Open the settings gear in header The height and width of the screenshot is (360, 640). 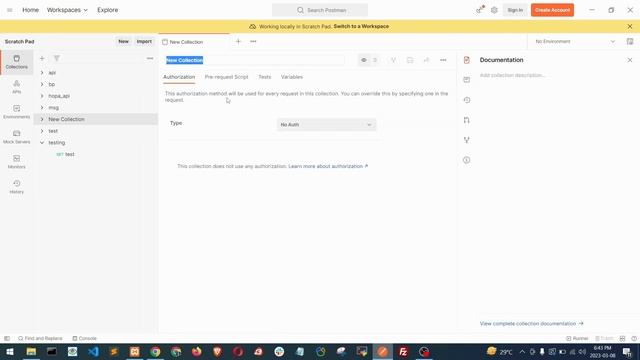point(494,10)
